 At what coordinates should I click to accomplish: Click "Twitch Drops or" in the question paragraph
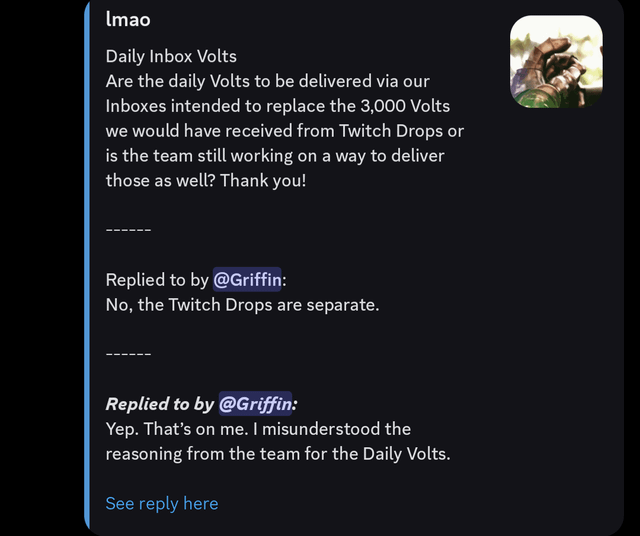click(401, 131)
